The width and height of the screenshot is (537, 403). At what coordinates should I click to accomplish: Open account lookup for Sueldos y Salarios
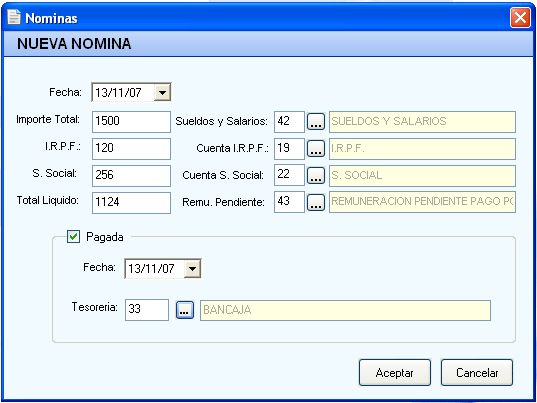[316, 122]
